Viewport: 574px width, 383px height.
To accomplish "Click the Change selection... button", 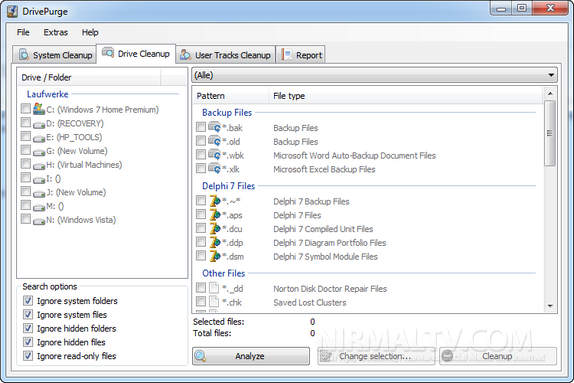I will coord(376,356).
